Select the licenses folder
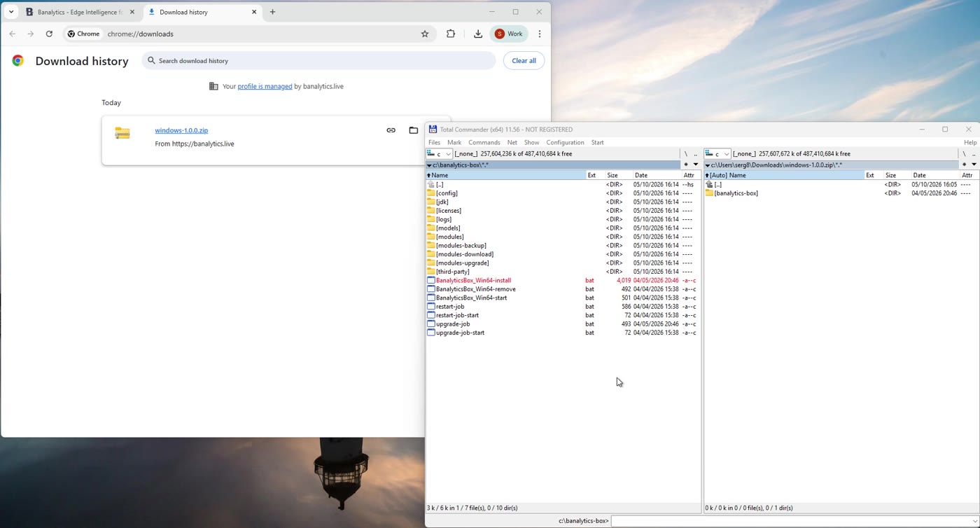 point(448,211)
